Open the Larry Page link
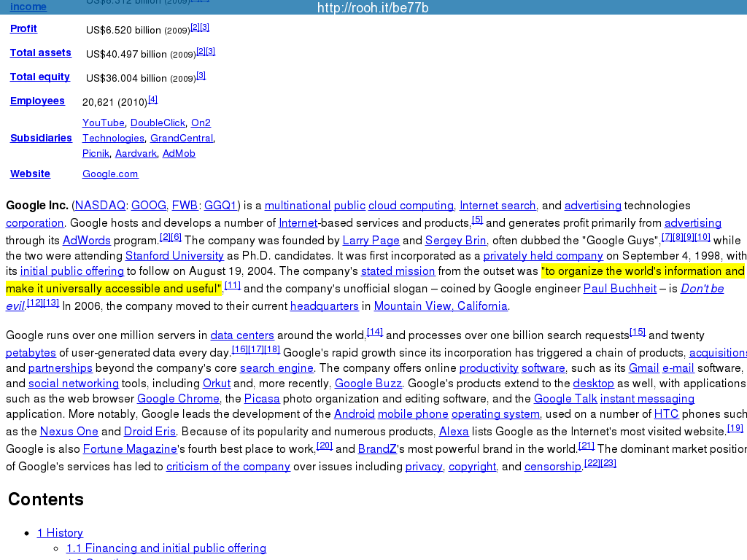This screenshot has width=747, height=560. (371, 241)
